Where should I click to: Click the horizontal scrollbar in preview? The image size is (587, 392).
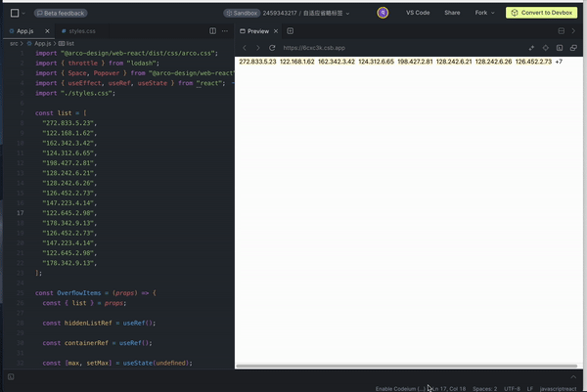pos(407,366)
